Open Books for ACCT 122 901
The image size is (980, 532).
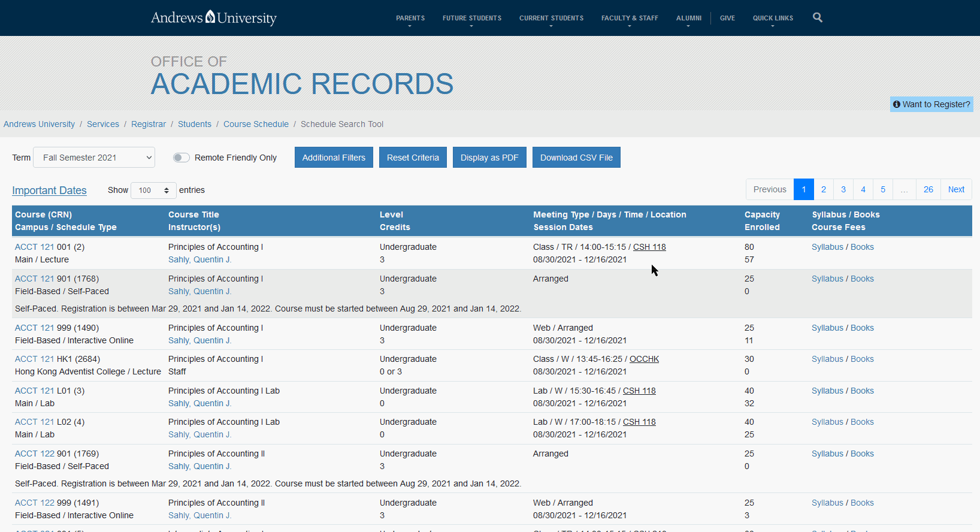point(862,454)
